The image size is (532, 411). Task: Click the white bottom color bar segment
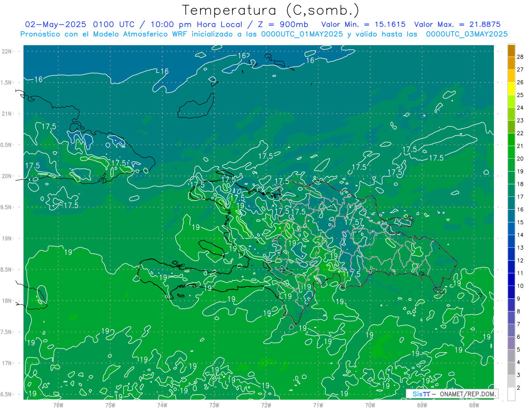tap(512, 394)
